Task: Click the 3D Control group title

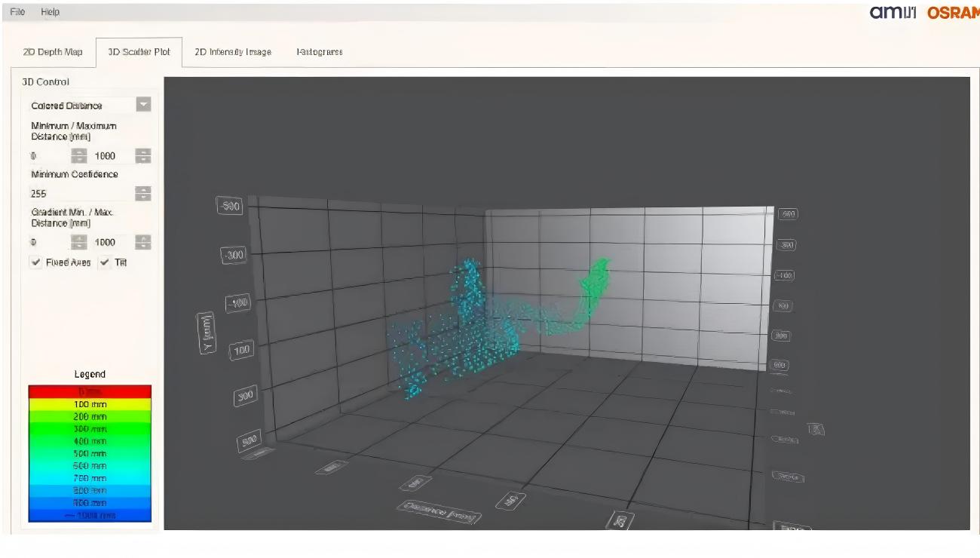Action: pyautogui.click(x=45, y=81)
